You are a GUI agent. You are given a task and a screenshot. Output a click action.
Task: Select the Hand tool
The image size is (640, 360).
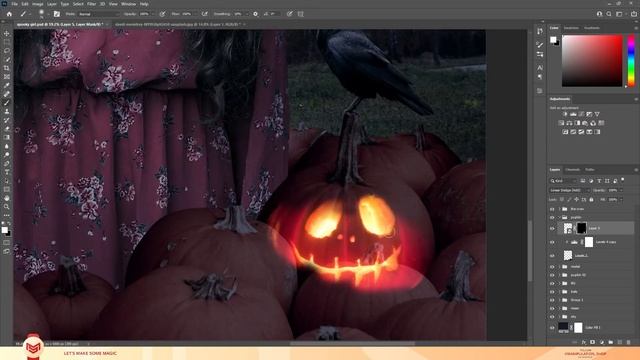[x=7, y=198]
